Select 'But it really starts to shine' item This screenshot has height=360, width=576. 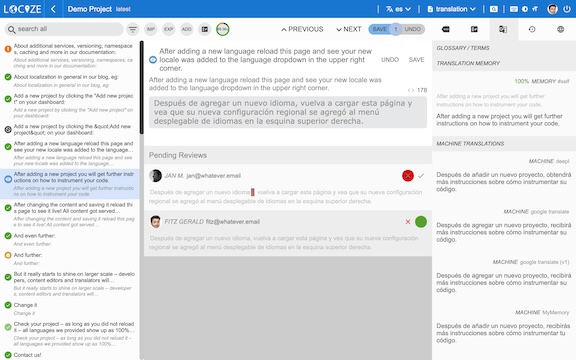(70, 284)
